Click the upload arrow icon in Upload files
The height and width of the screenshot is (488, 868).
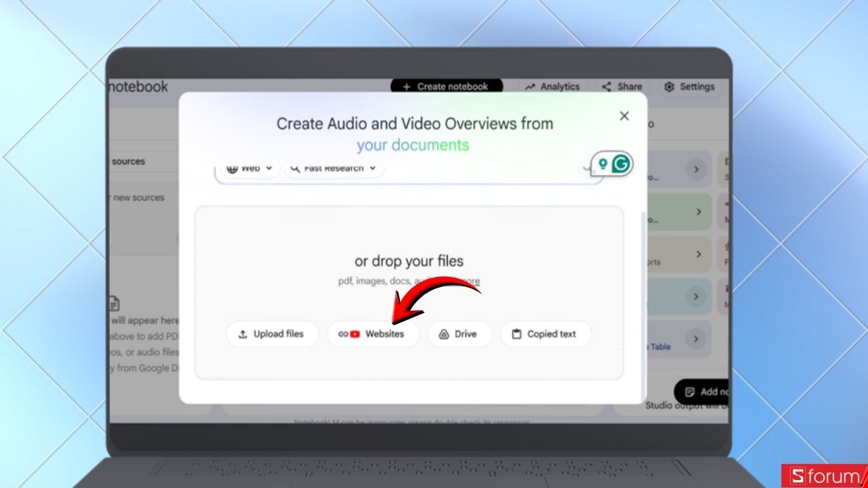[243, 334]
